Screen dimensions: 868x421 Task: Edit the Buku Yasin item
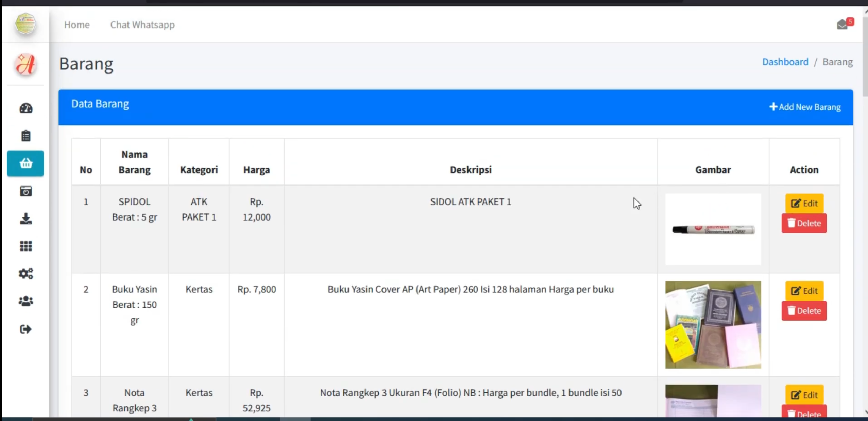tap(804, 291)
